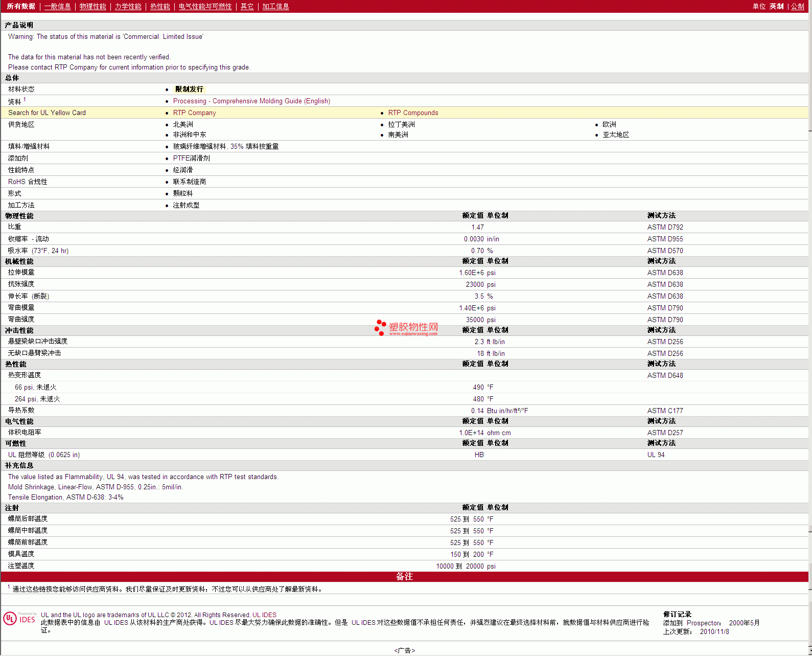The width and height of the screenshot is (812, 656).
Task: Click the 注射成型 processing method
Action: click(186, 206)
